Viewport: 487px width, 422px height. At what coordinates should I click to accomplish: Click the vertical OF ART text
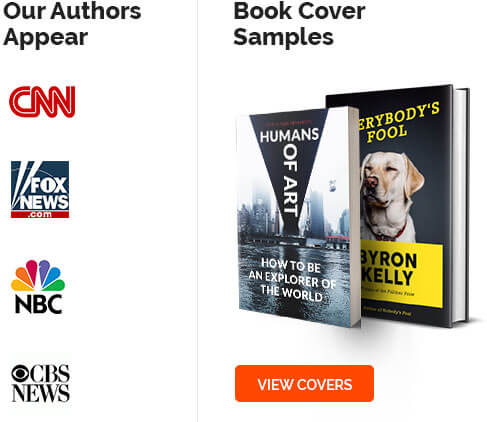tap(290, 182)
